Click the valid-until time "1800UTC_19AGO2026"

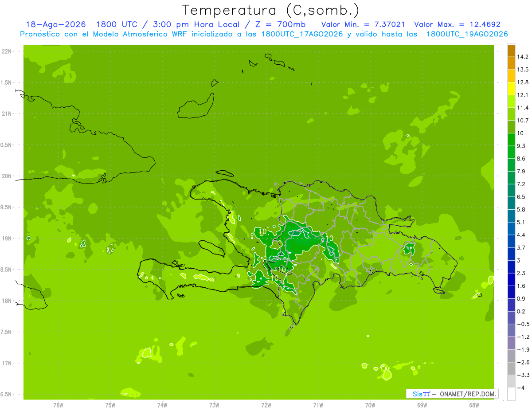(x=467, y=34)
